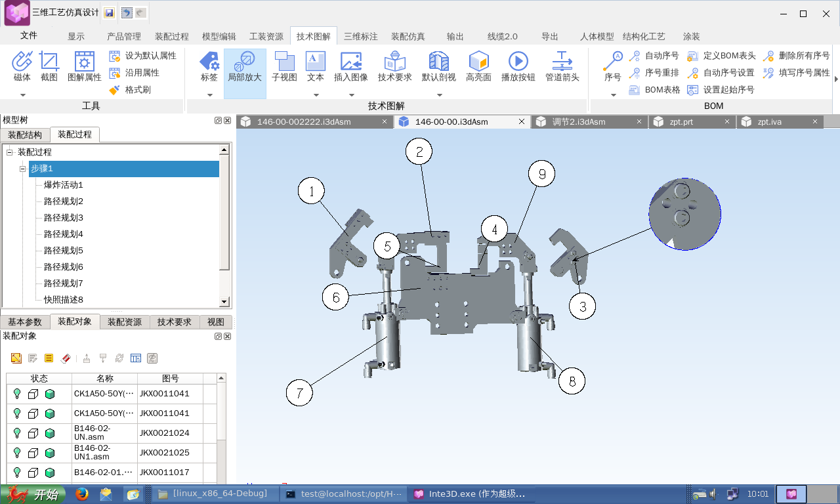Click the 播放按钮 play button tool
Image resolution: width=840 pixels, height=504 pixels.
[x=518, y=68]
